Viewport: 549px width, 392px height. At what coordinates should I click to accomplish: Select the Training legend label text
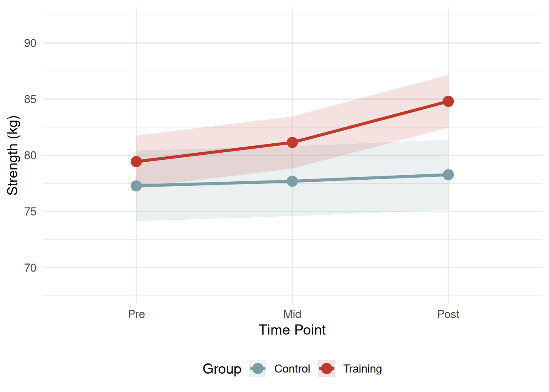(x=362, y=369)
